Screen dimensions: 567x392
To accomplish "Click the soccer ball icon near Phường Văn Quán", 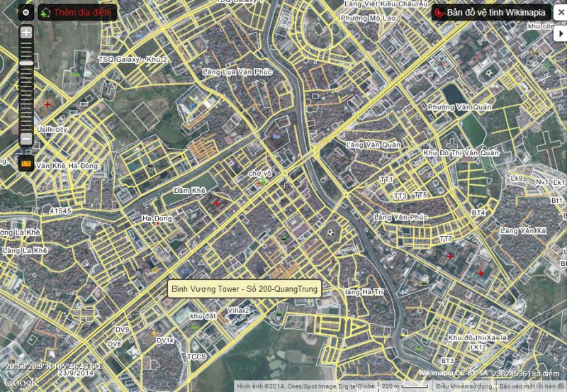I will [488, 72].
